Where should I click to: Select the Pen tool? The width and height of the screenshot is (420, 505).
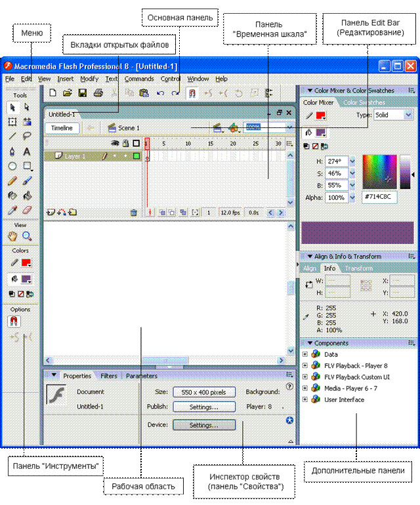[x=12, y=151]
